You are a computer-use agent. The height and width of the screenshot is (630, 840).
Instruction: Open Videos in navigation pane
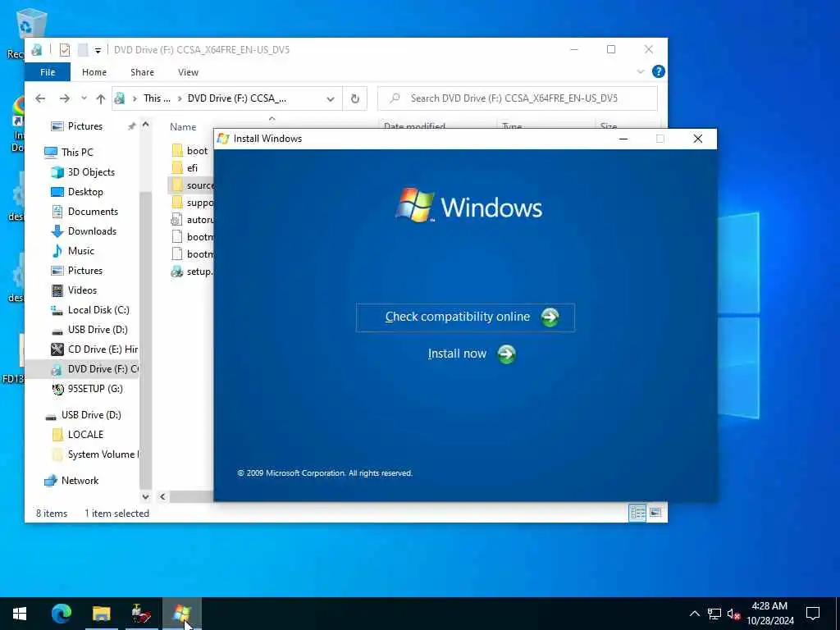pyautogui.click(x=82, y=290)
